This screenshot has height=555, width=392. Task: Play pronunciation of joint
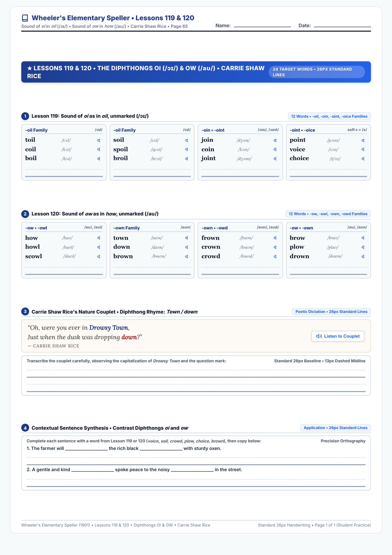click(275, 159)
